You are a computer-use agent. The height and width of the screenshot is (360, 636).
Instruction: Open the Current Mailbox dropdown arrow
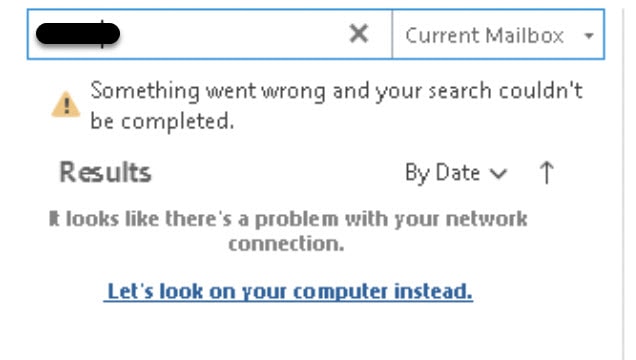point(589,36)
